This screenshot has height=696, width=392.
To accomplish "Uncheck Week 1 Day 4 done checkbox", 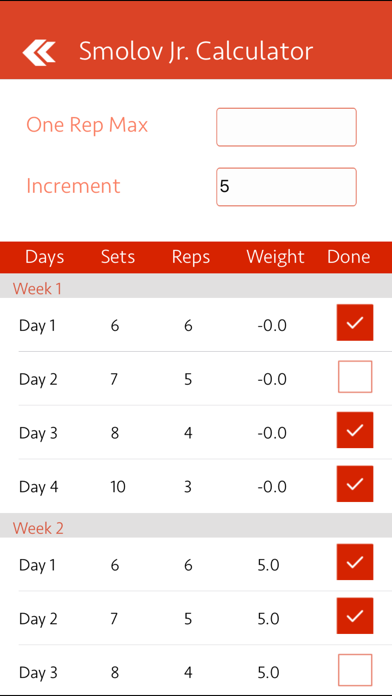I will [x=355, y=484].
